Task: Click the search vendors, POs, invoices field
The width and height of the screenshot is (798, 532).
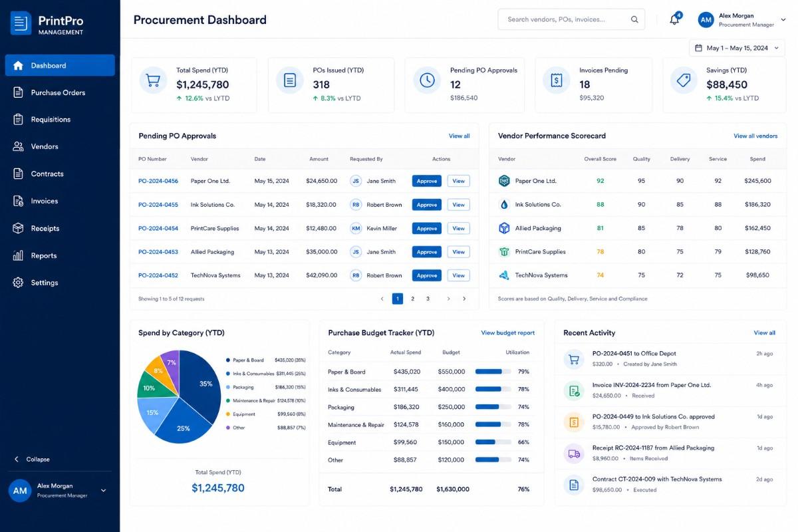Action: 571,19
